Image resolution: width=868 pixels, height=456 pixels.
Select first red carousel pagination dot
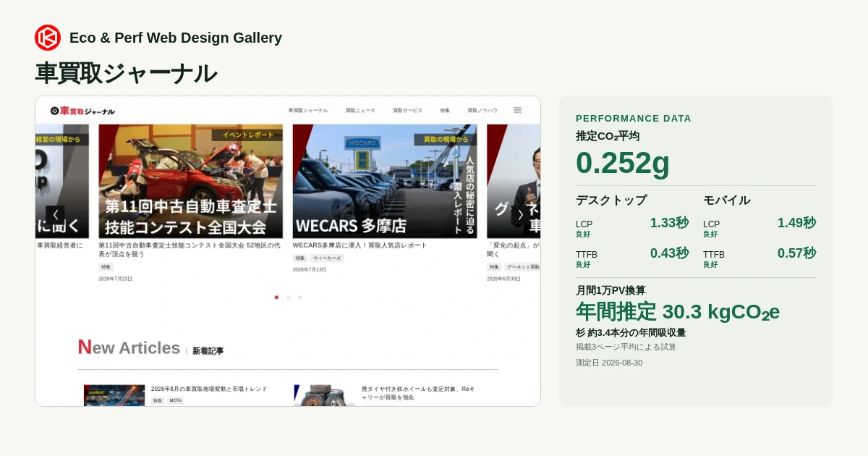click(x=276, y=297)
